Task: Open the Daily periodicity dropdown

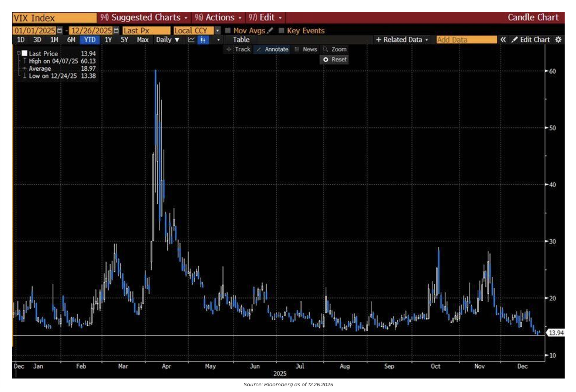Action: click(x=168, y=40)
